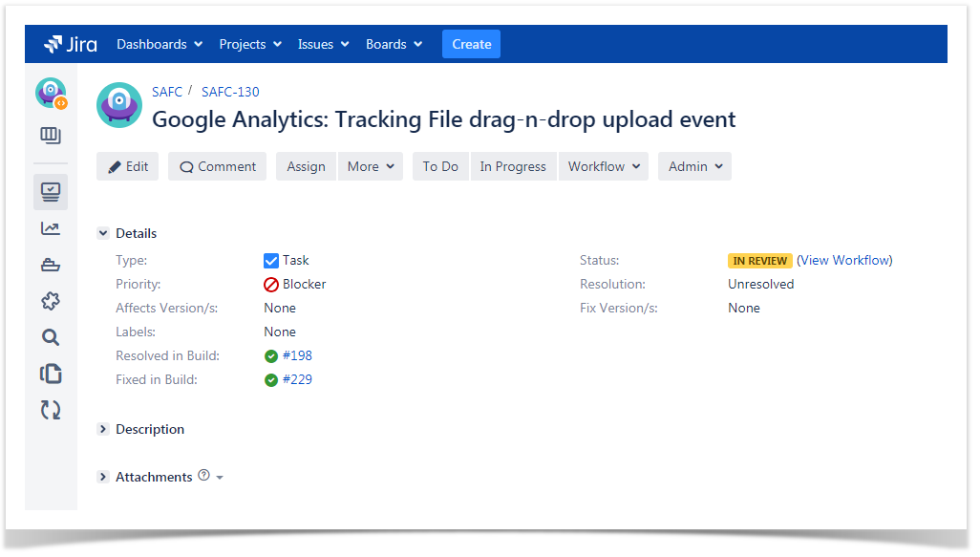980x557 pixels.
Task: Open the Boards menu
Action: (x=394, y=44)
